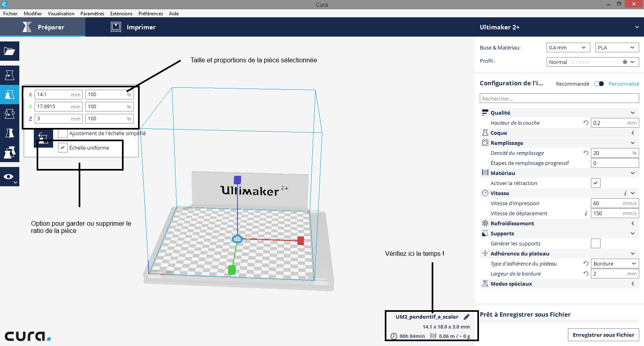Open the Extensions menu
Viewport: 644px width, 346px height.
tap(121, 13)
